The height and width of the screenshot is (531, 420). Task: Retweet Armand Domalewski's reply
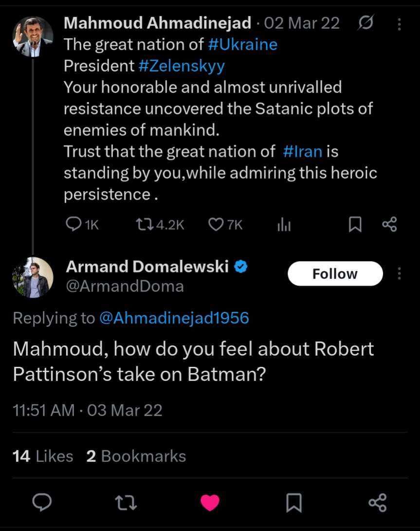(126, 502)
